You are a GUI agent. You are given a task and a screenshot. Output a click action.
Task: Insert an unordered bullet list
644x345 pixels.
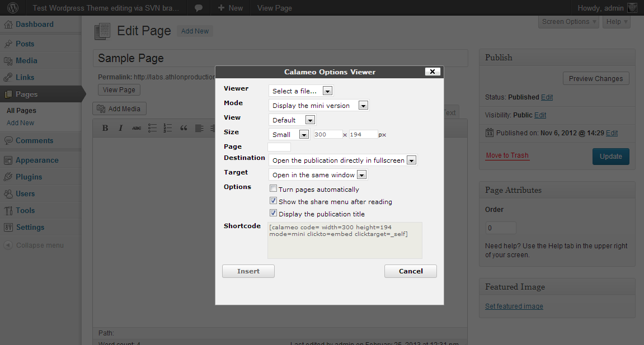click(152, 128)
